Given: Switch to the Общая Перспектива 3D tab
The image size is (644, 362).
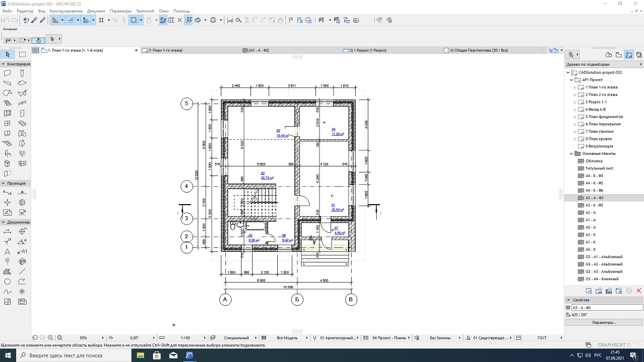Looking at the screenshot, I should coord(478,50).
